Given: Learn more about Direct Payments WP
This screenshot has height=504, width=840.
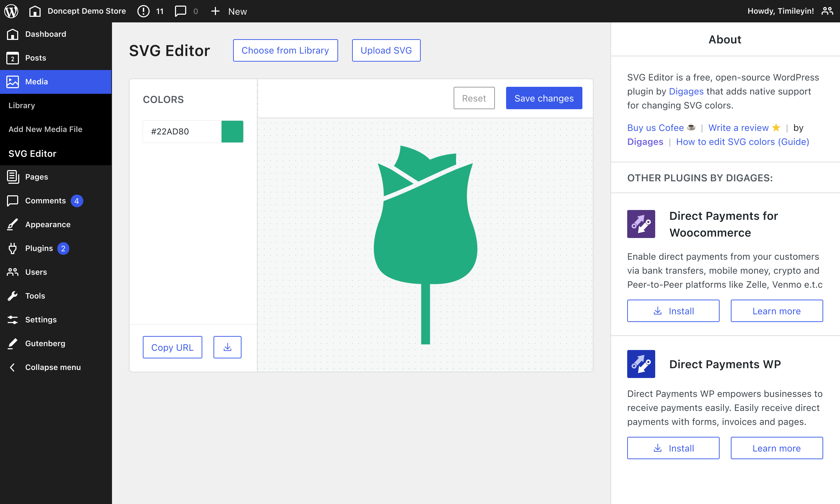Looking at the screenshot, I should coord(777,448).
